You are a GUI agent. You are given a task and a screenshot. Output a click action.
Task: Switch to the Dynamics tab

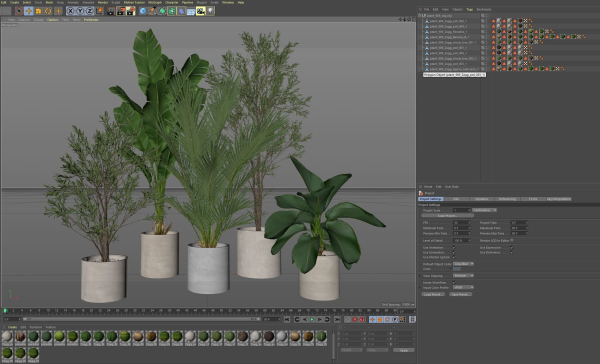pyautogui.click(x=482, y=199)
